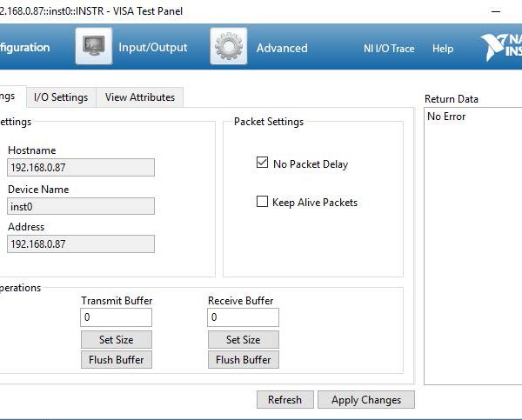Uncheck the No Packet Delay checkbox
Viewport: 522px width, 420px height.
pyautogui.click(x=262, y=163)
